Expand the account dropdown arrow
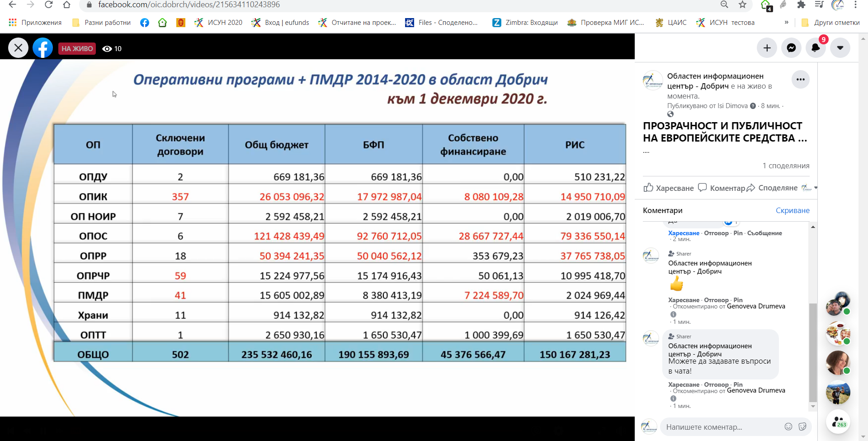868x441 pixels. pyautogui.click(x=840, y=48)
